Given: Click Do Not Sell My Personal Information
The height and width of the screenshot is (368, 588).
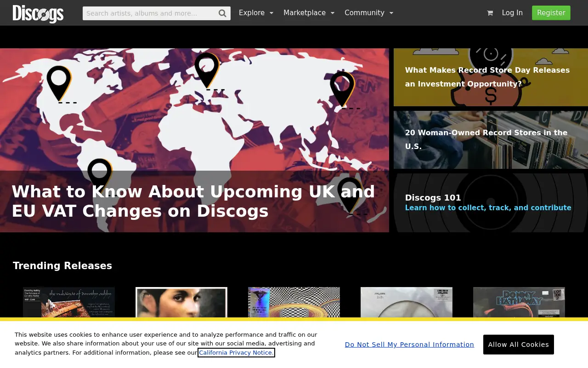Looking at the screenshot, I should tap(409, 345).
